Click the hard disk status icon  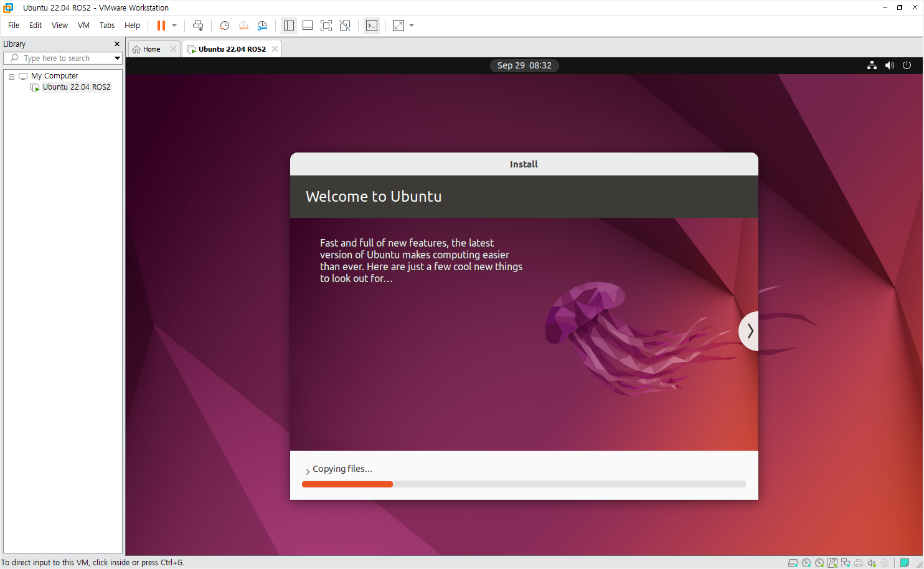[x=793, y=563]
